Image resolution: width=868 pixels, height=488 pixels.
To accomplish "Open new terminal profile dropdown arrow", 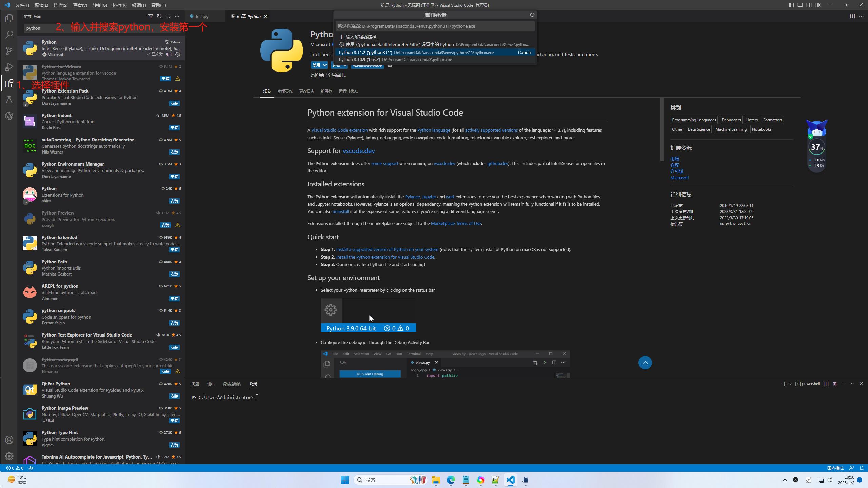I will tap(790, 384).
